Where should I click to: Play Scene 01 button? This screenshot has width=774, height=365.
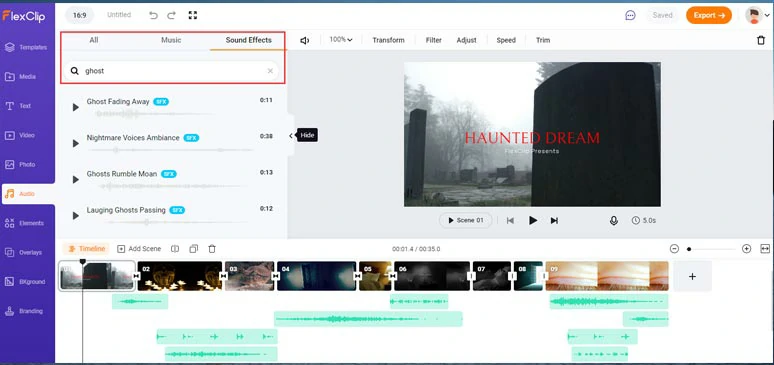pyautogui.click(x=465, y=220)
